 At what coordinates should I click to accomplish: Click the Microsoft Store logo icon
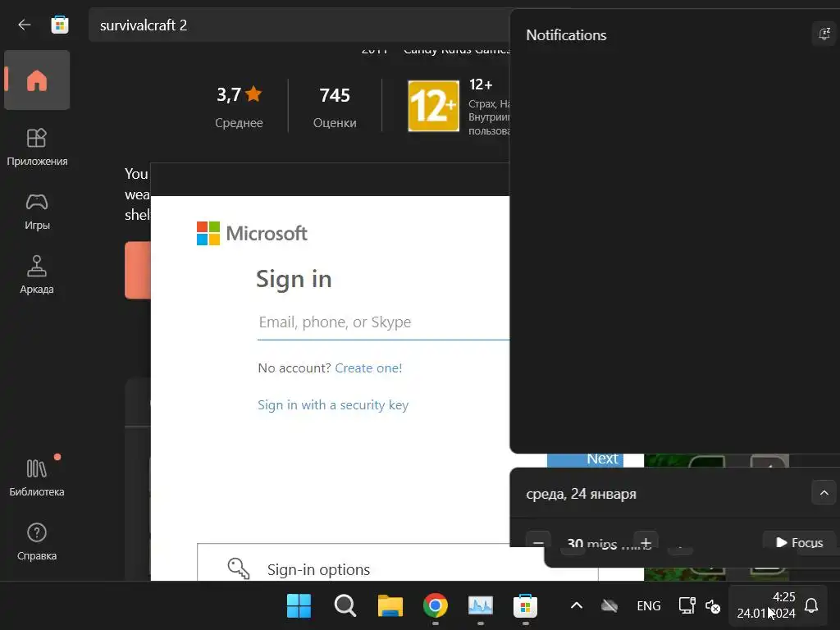(59, 25)
